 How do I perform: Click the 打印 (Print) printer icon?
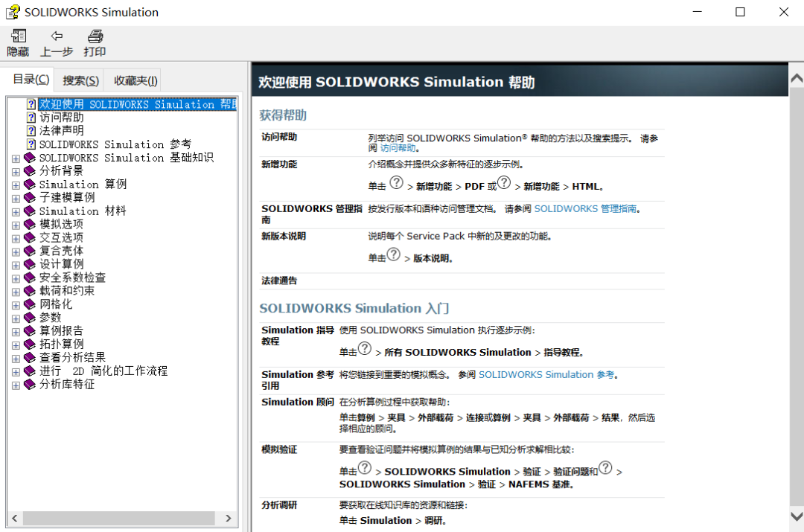[95, 36]
